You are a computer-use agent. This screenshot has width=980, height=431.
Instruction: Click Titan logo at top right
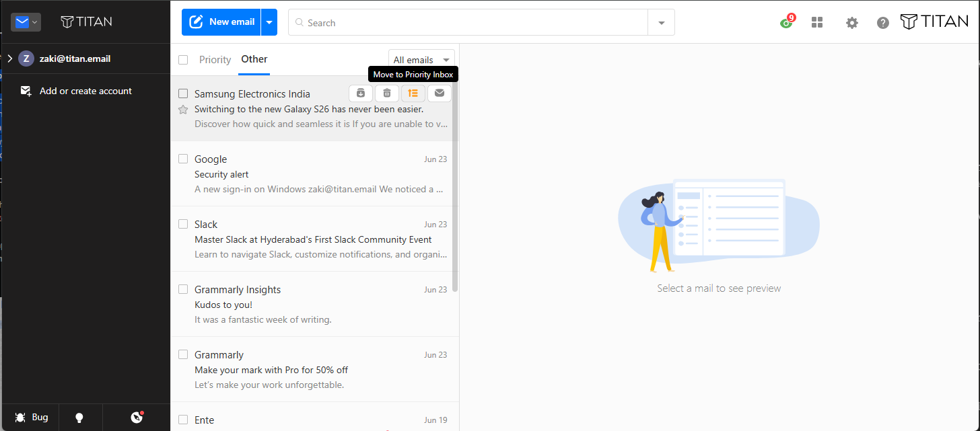click(x=934, y=22)
